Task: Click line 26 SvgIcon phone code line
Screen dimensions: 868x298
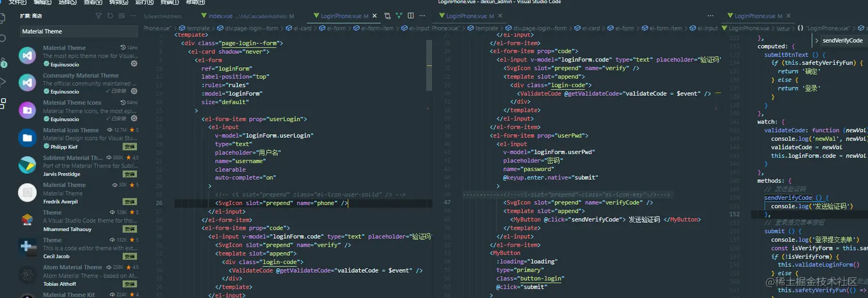Action: pos(282,203)
